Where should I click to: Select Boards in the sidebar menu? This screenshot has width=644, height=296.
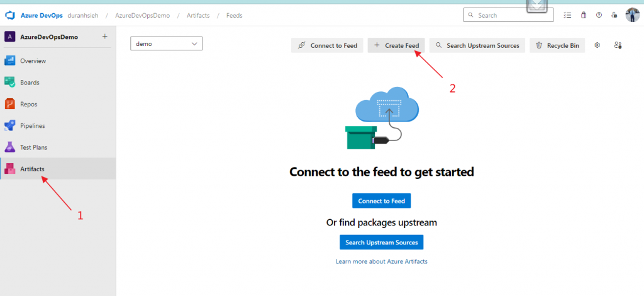tap(30, 83)
